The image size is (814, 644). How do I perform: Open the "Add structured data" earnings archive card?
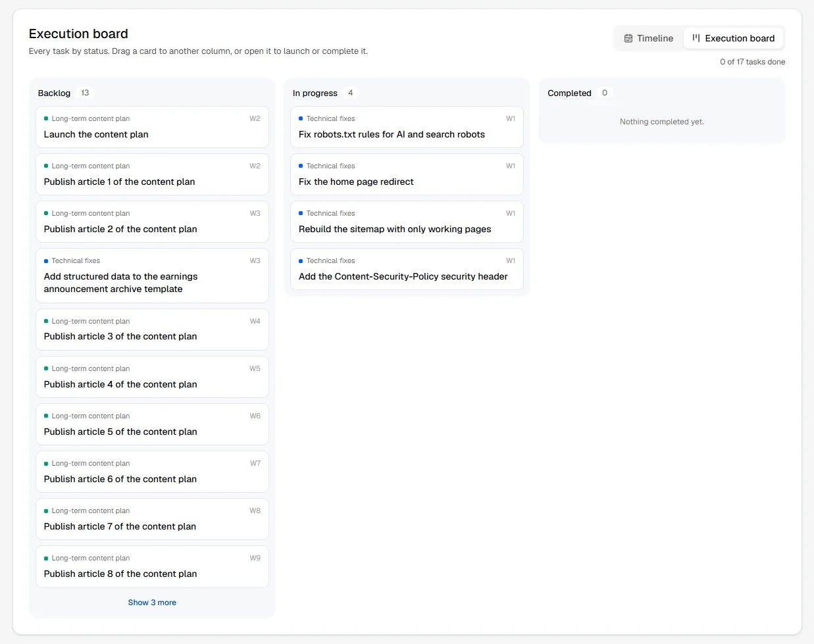152,276
